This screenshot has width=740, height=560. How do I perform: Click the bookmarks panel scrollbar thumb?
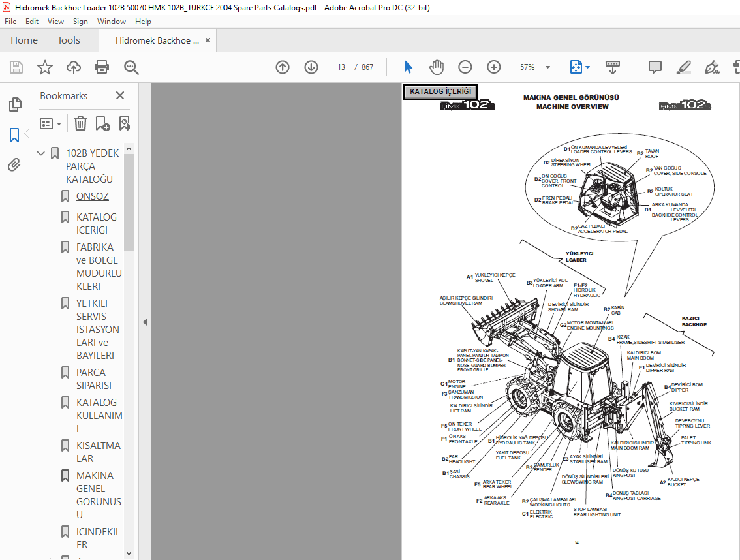pyautogui.click(x=129, y=203)
